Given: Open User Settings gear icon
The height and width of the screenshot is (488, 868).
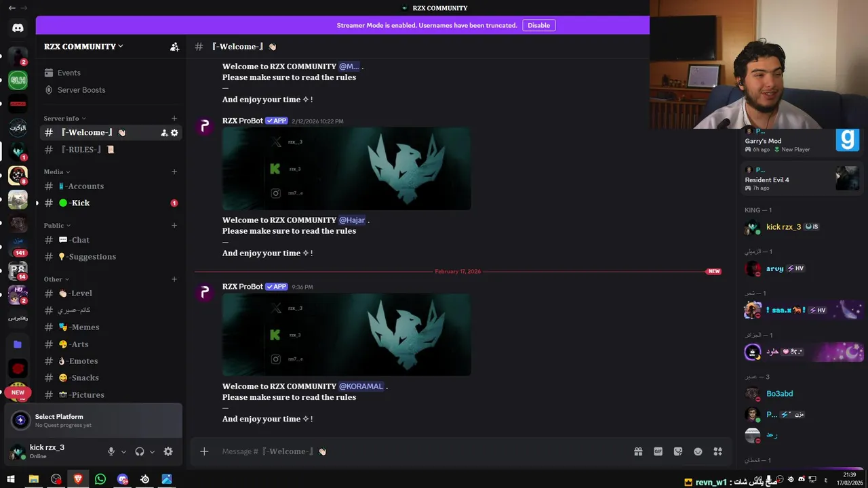Looking at the screenshot, I should [168, 451].
